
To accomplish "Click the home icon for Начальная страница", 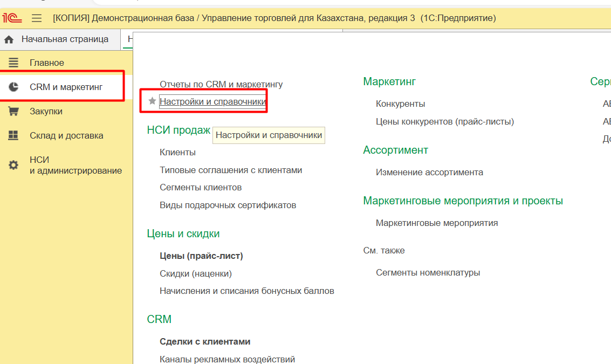I will [x=9, y=39].
